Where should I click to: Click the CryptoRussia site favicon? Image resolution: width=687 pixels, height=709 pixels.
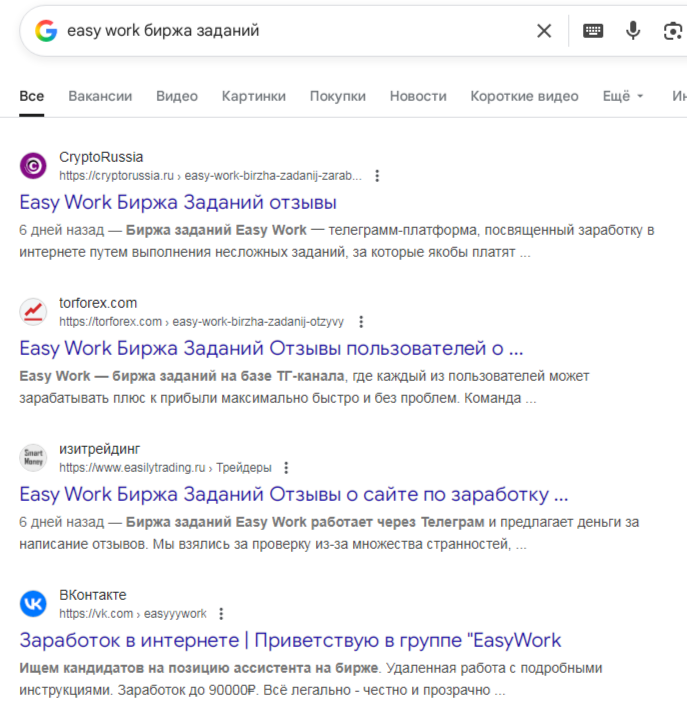click(x=33, y=166)
